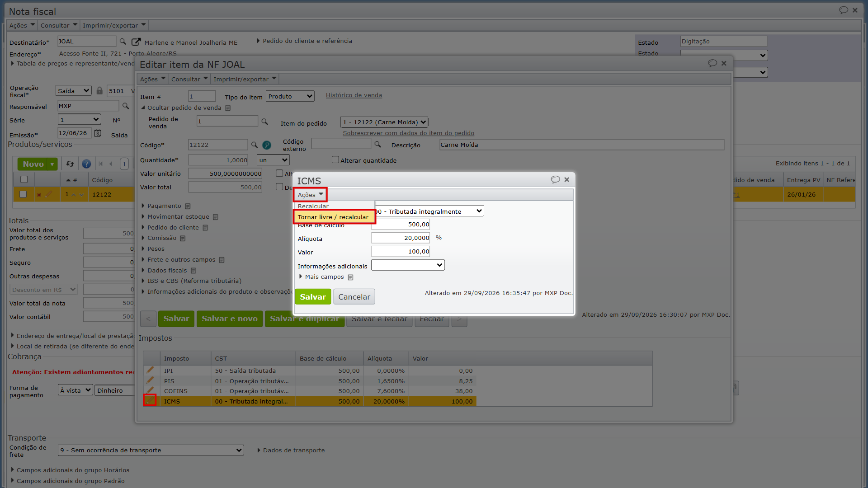Click the pencil edit icon of ICMS tax row
This screenshot has height=488, width=868.
click(150, 400)
